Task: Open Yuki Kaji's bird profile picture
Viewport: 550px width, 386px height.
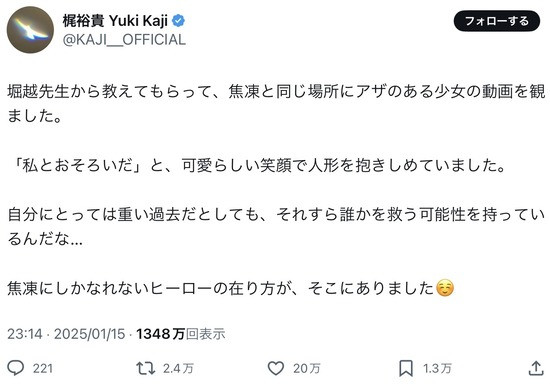Action: 30,30
